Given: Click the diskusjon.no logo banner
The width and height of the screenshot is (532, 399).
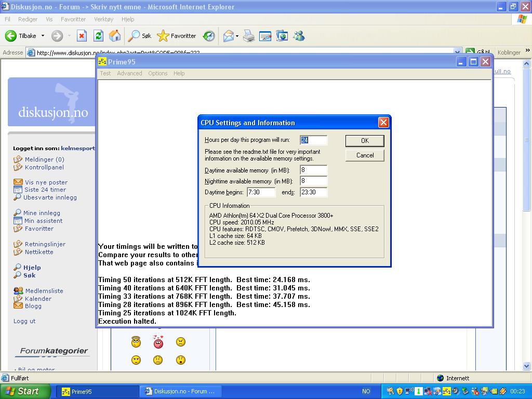Looking at the screenshot, I should (52, 102).
